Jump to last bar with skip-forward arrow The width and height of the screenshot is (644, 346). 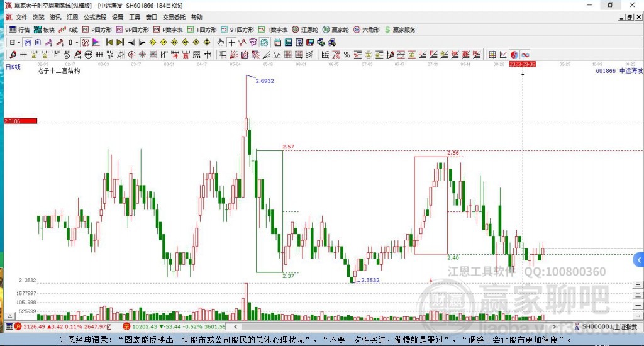pos(120,42)
